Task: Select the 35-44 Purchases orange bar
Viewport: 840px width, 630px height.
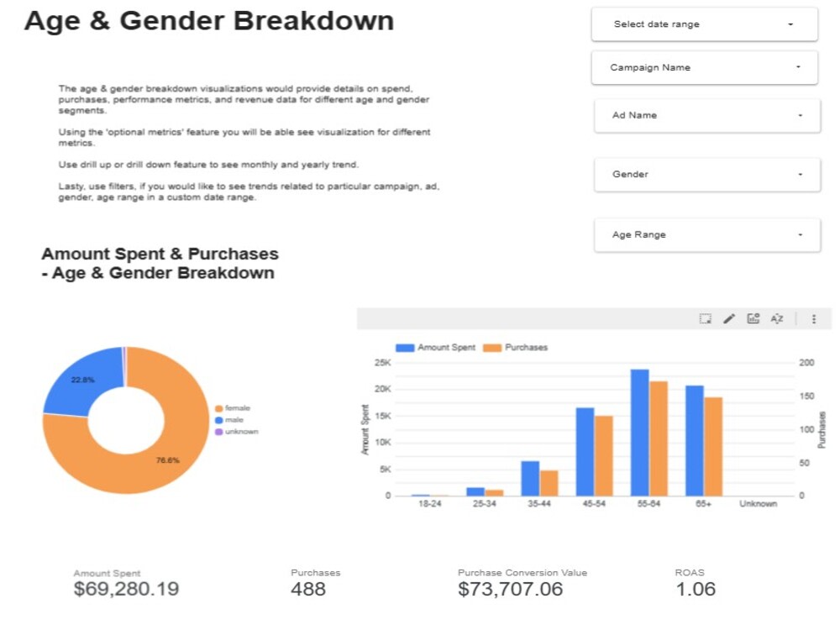Action: (x=549, y=483)
